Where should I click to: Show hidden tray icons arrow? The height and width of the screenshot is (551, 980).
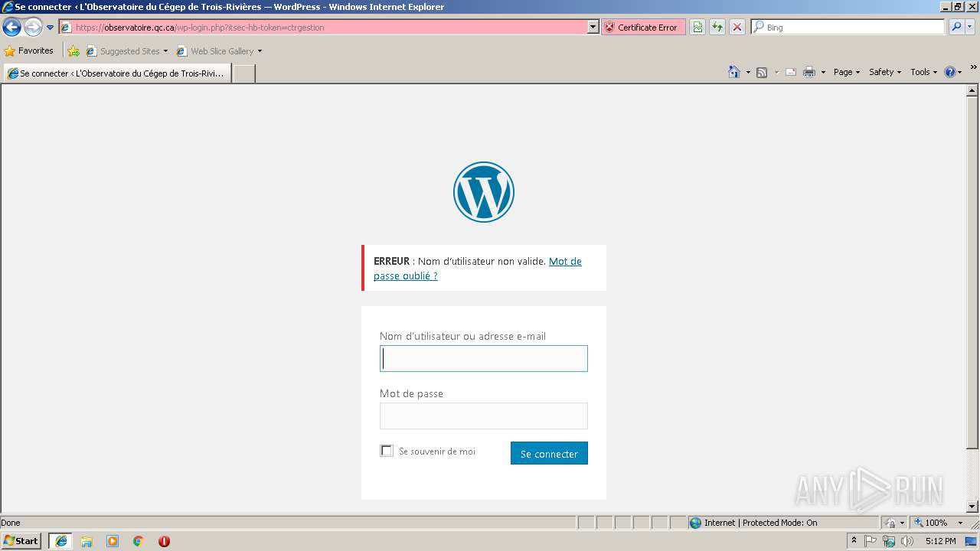[x=854, y=541]
